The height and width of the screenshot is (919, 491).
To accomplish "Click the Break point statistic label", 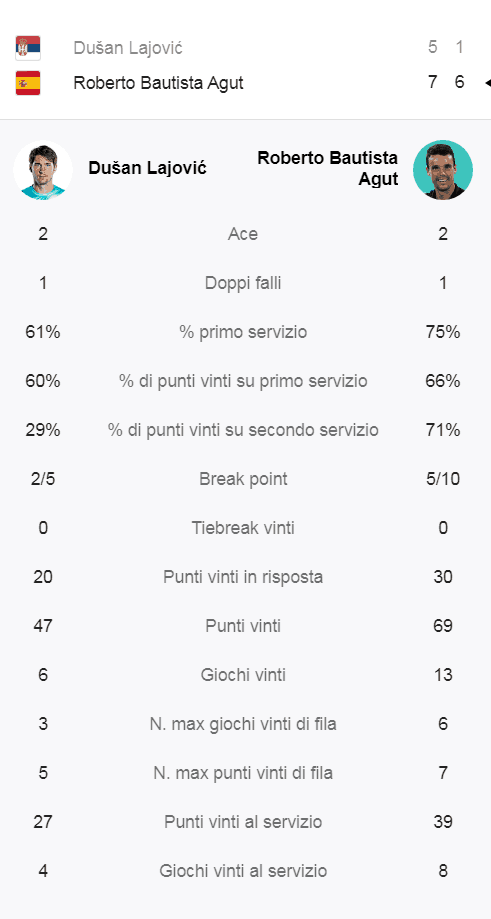I will pyautogui.click(x=243, y=479).
